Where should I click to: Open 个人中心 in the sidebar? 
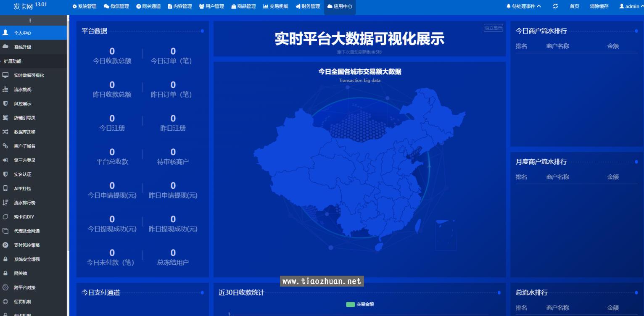pos(33,33)
